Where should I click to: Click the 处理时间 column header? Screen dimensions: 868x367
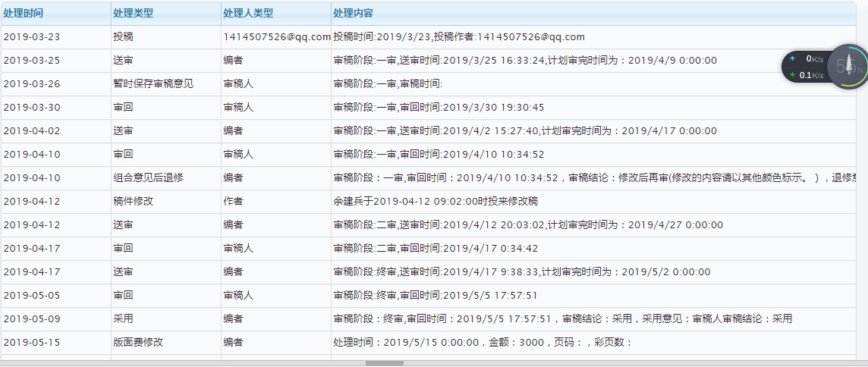pyautogui.click(x=24, y=14)
